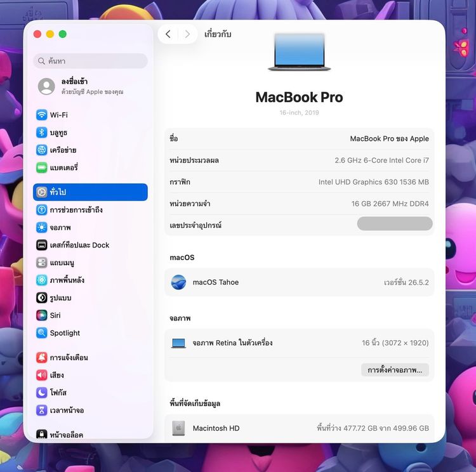Sign in with Apple Account (ลงชื่อเข้า)

tap(92, 86)
